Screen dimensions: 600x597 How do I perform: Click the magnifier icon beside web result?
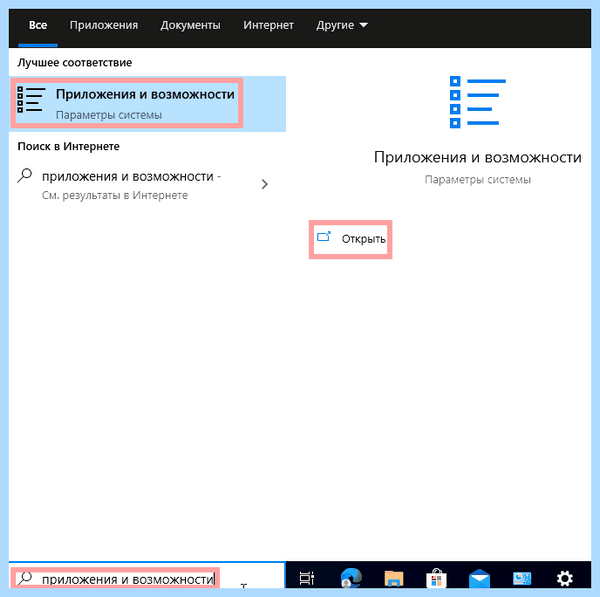[x=24, y=176]
